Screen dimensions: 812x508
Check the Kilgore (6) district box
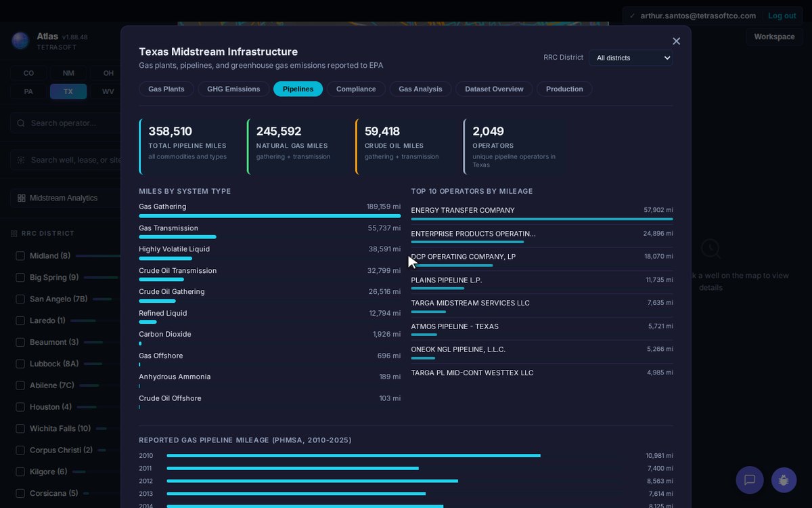pyautogui.click(x=20, y=472)
